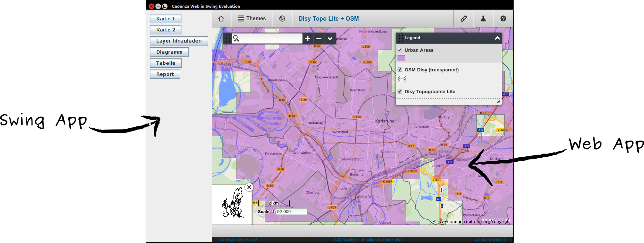The image size is (644, 243).
Task: Close the overview map with the X
Action: [249, 187]
